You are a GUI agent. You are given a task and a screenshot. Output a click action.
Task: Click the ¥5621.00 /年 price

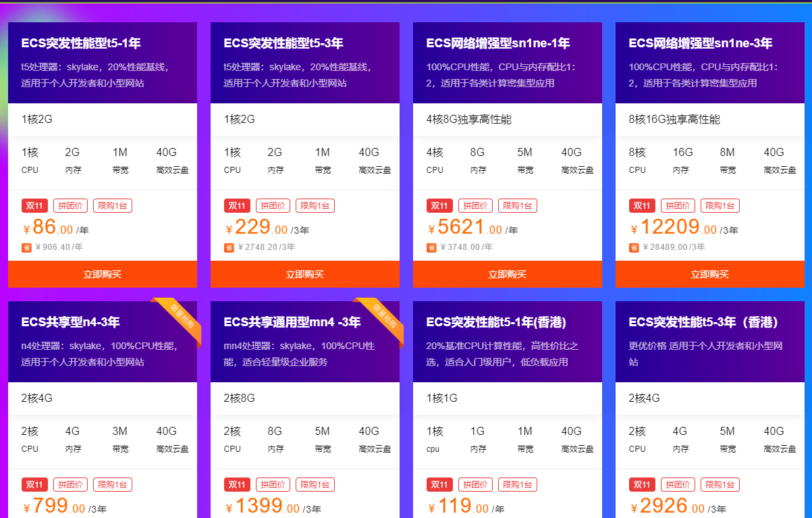click(x=473, y=227)
